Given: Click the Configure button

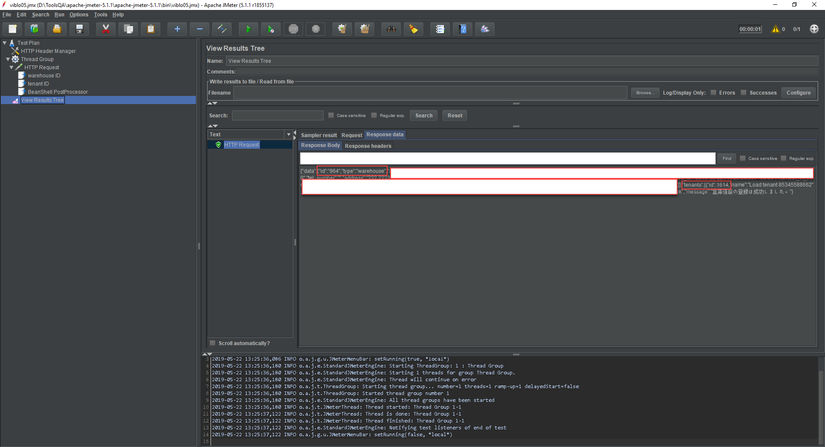Looking at the screenshot, I should 798,93.
